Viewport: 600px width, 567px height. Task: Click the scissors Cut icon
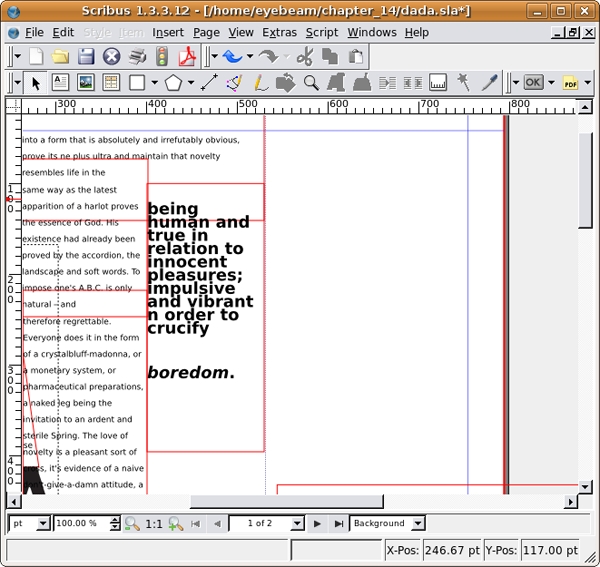305,57
